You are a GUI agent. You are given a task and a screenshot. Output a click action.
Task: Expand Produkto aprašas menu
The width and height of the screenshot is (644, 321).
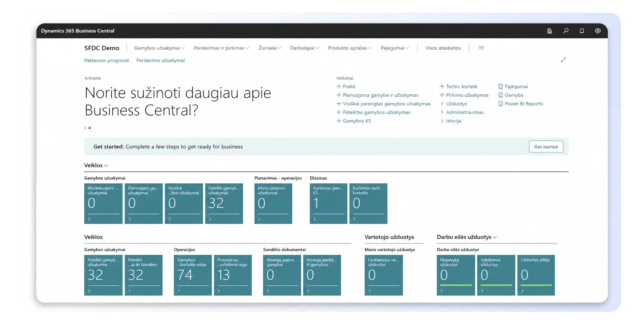350,48
